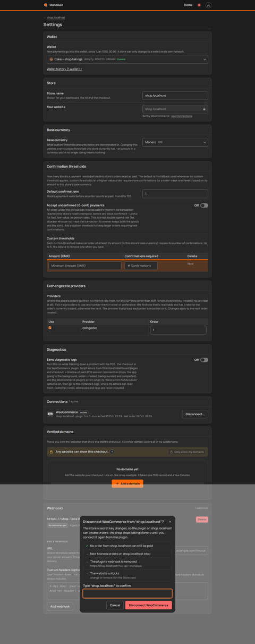Viewport: 255px width, 644px height.
Task: Click the Add a domain button
Action: 127,484
